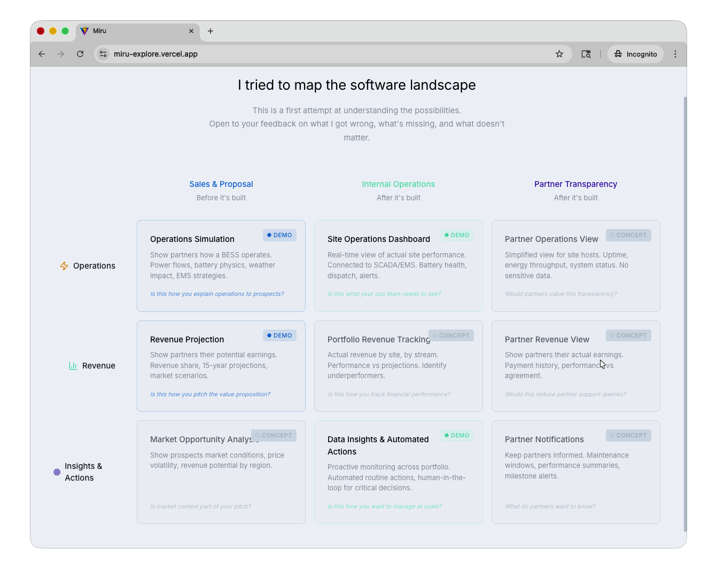Screen dimensions: 717x588
Task: Click the Revenue row label
Action: [x=99, y=366]
